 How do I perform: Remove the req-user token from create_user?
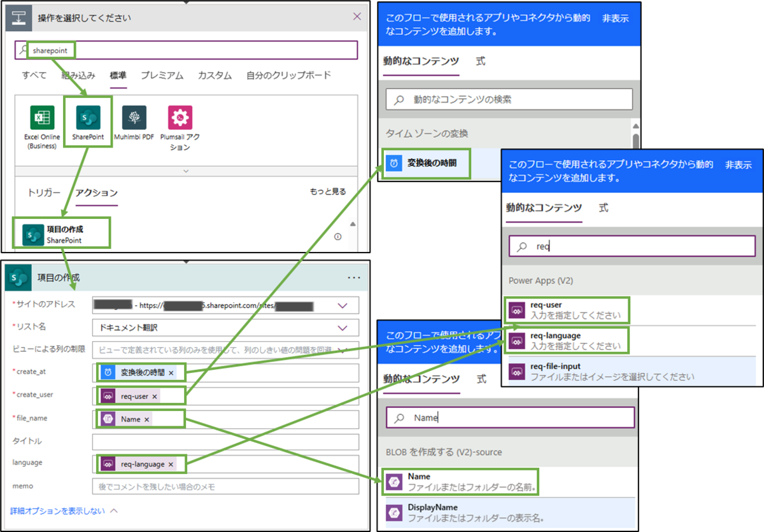(155, 396)
